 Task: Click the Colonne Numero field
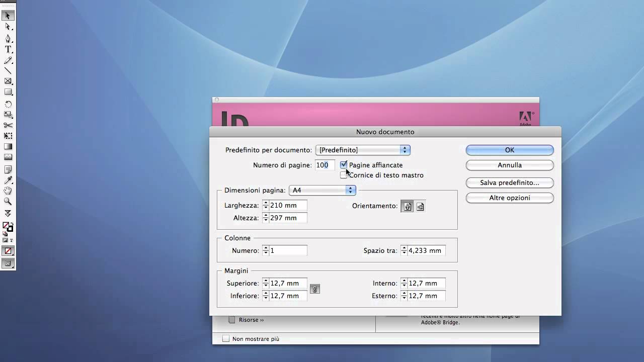(x=288, y=250)
